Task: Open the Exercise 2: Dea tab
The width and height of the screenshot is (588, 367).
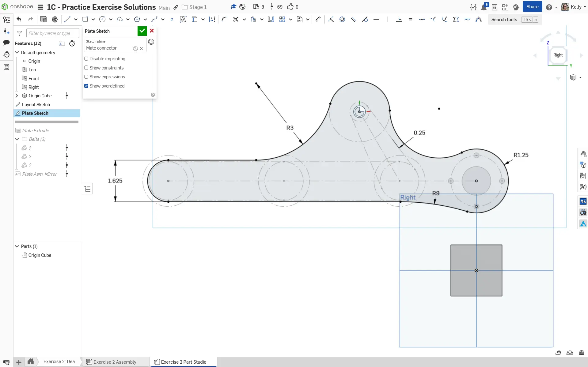Action: tap(59, 361)
